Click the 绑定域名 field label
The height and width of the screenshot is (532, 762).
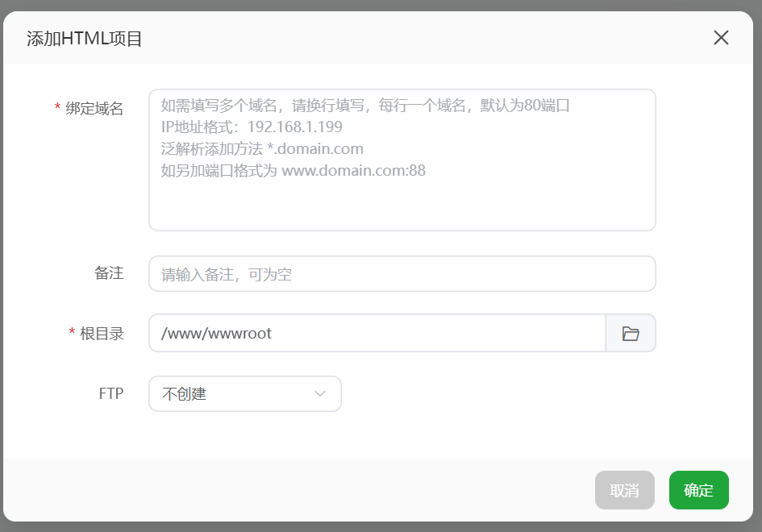(94, 109)
